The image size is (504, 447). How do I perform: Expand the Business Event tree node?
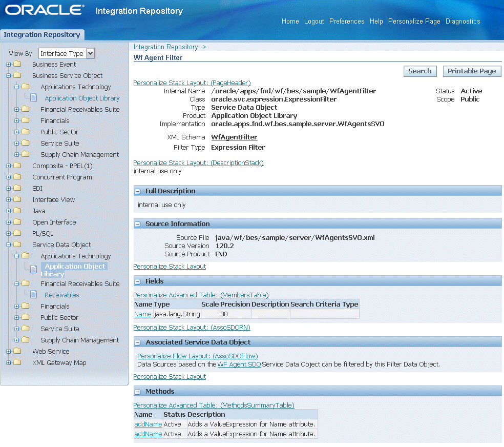[x=8, y=64]
